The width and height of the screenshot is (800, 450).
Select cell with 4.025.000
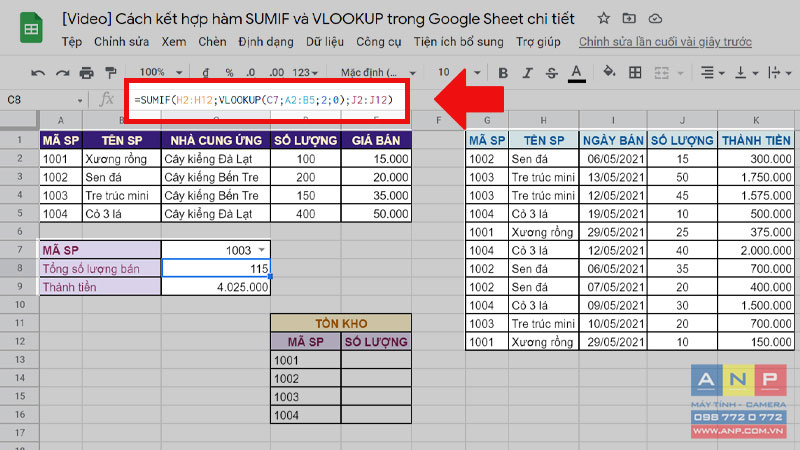216,287
